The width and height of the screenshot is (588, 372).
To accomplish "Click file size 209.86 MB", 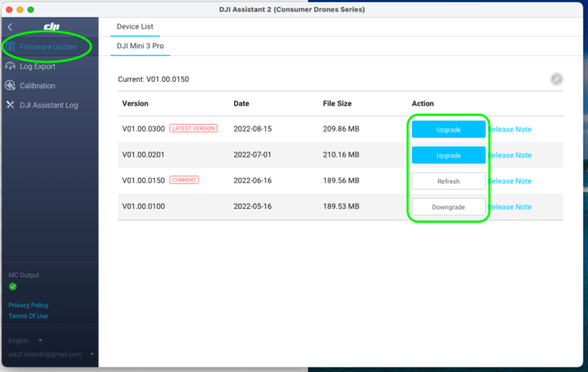I will 341,129.
